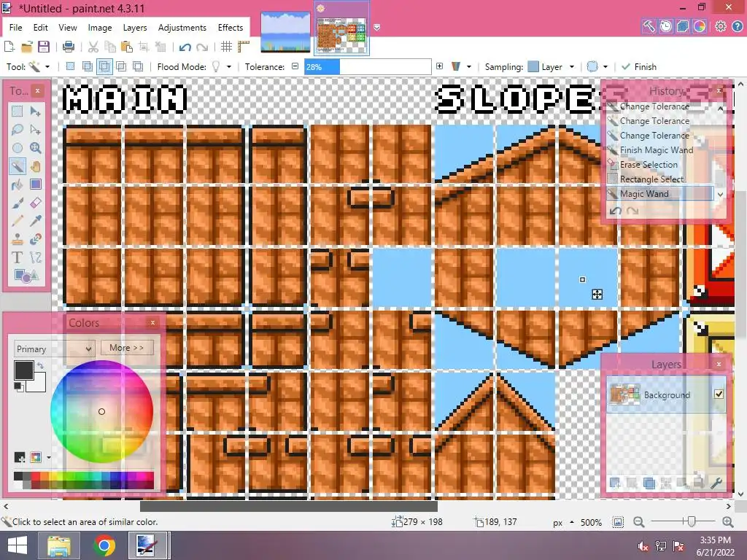
Task: Toggle Background layer visibility checkbox
Action: pos(719,394)
